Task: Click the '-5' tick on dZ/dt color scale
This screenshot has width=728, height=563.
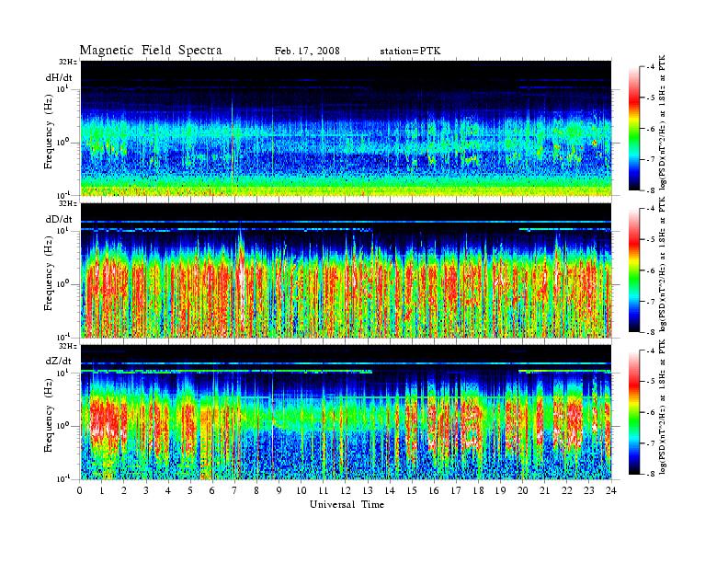Action: 651,382
